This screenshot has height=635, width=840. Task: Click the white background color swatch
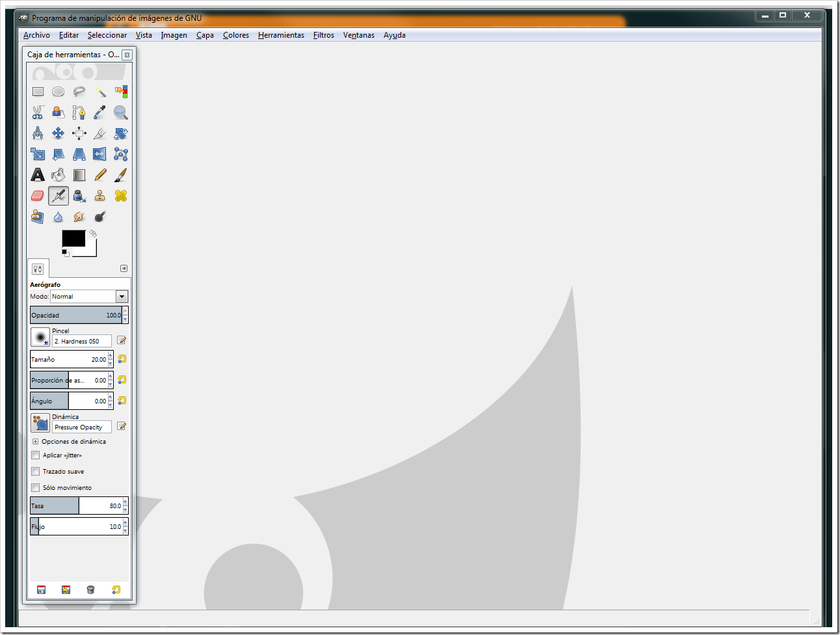click(92, 250)
